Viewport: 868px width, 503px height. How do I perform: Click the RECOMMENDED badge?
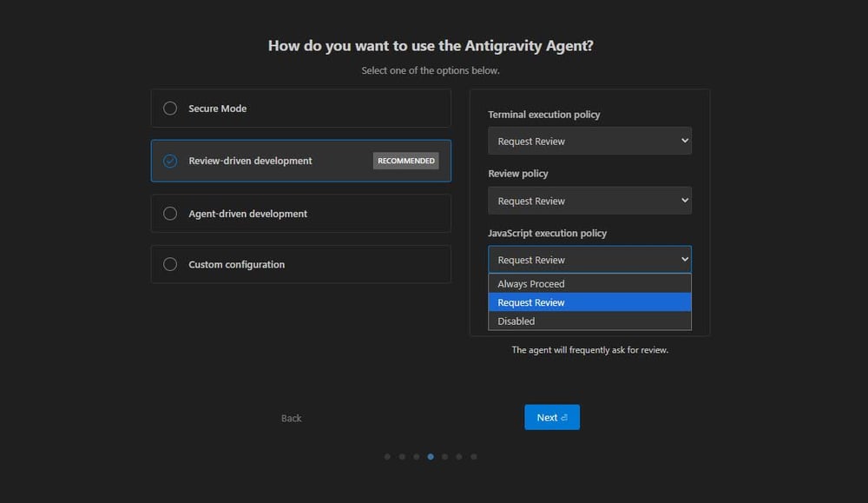point(406,161)
